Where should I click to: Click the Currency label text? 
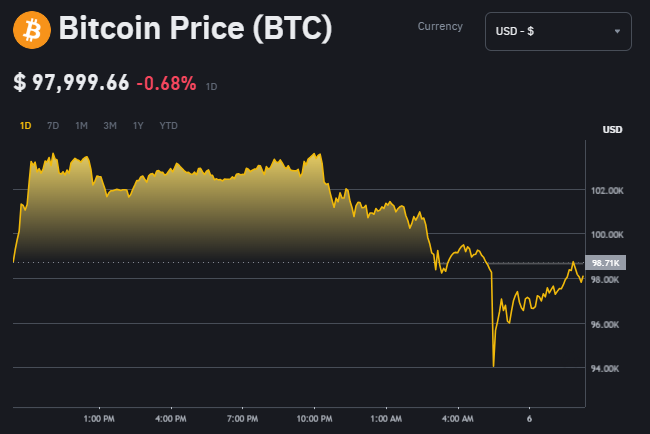coord(440,26)
